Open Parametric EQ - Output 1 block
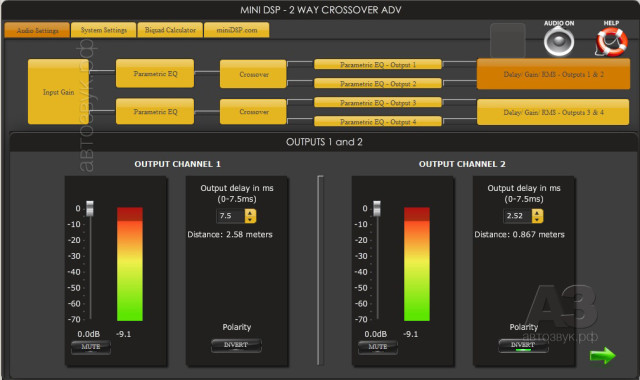This screenshot has width=640, height=380. coord(378,64)
